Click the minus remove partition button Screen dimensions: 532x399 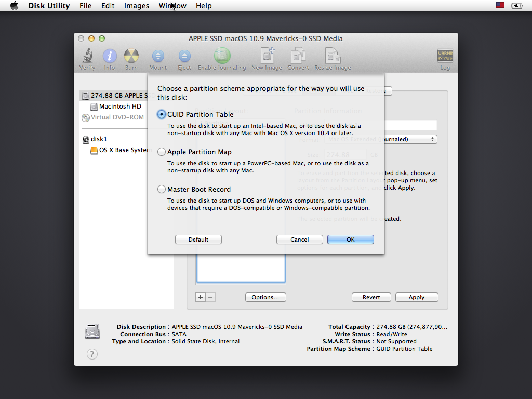coord(210,297)
